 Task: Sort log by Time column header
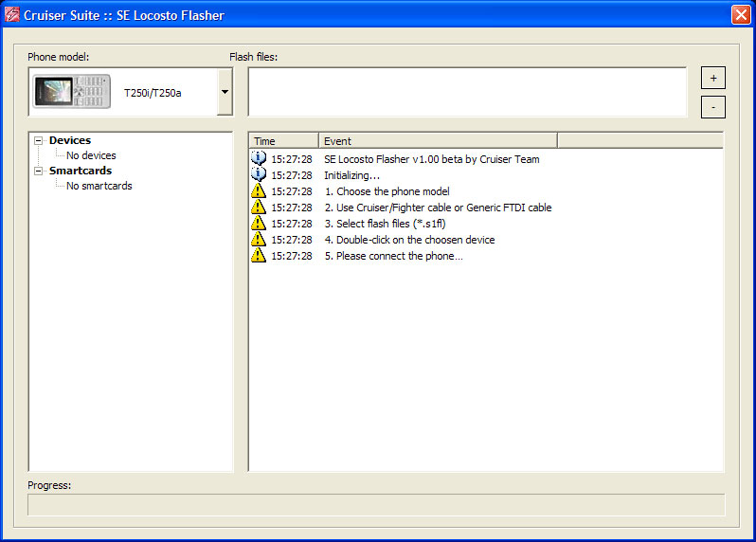(284, 141)
